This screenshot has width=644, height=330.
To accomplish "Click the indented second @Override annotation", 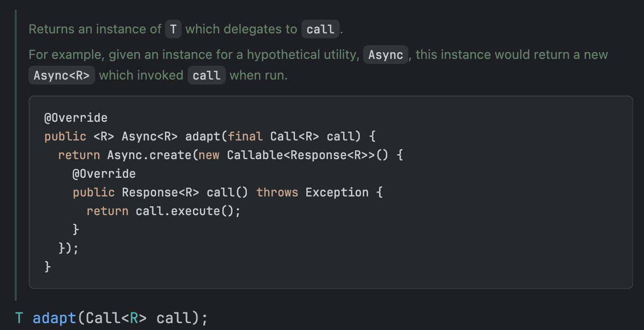I will pyautogui.click(x=104, y=174).
